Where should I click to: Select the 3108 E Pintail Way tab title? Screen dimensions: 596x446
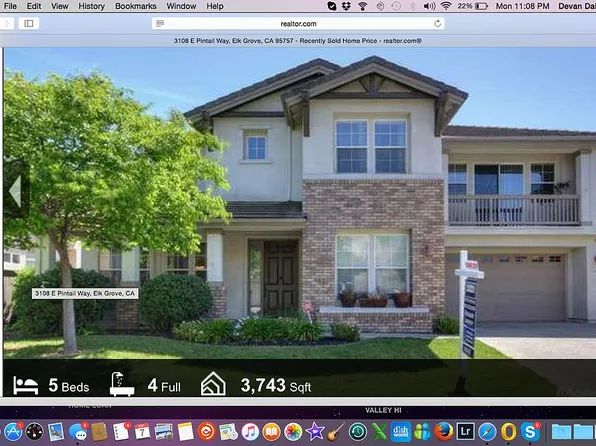pos(298,41)
